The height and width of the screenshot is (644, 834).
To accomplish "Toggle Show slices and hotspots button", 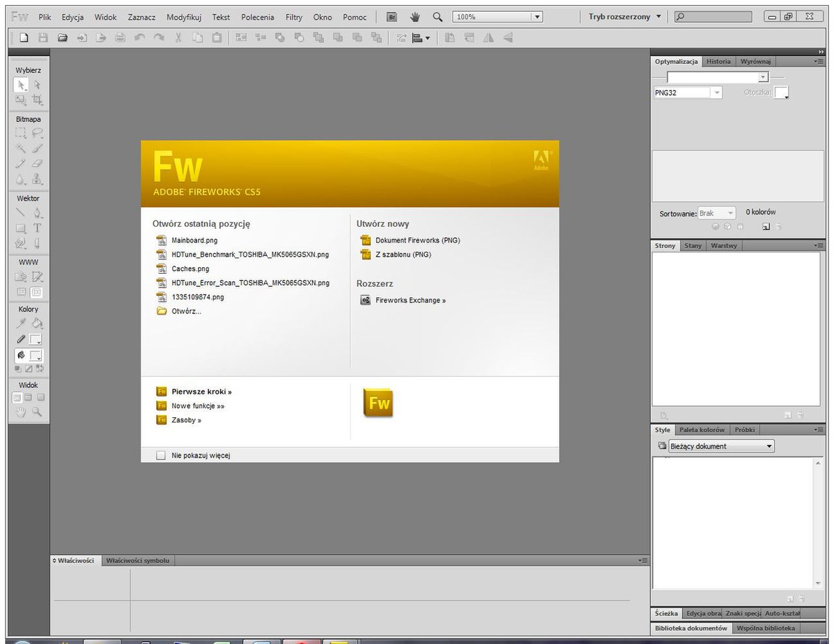I will click(36, 293).
